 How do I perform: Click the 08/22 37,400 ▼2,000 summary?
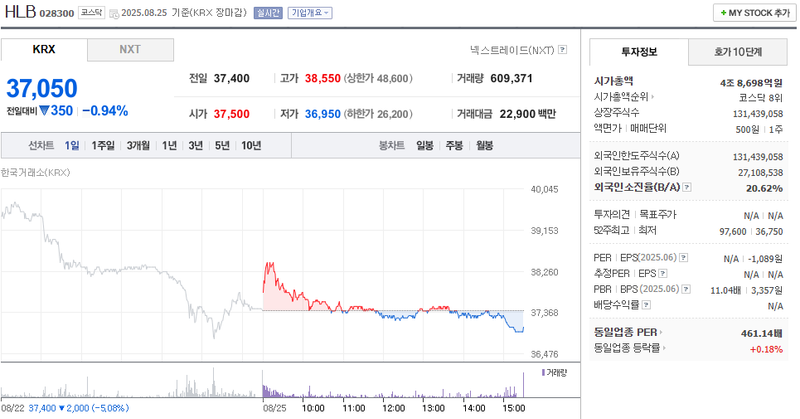[65, 408]
